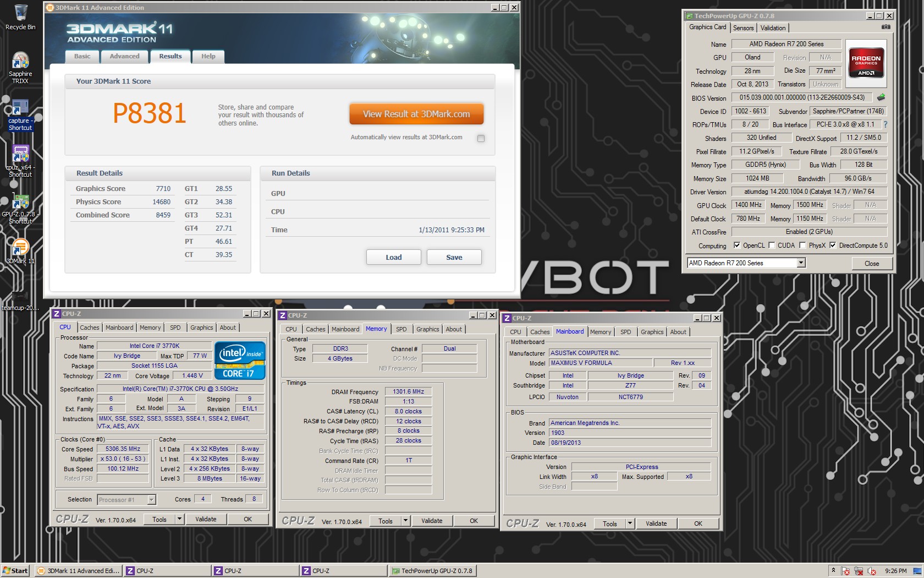
Task: Click the Load button in Run Details
Action: (394, 257)
